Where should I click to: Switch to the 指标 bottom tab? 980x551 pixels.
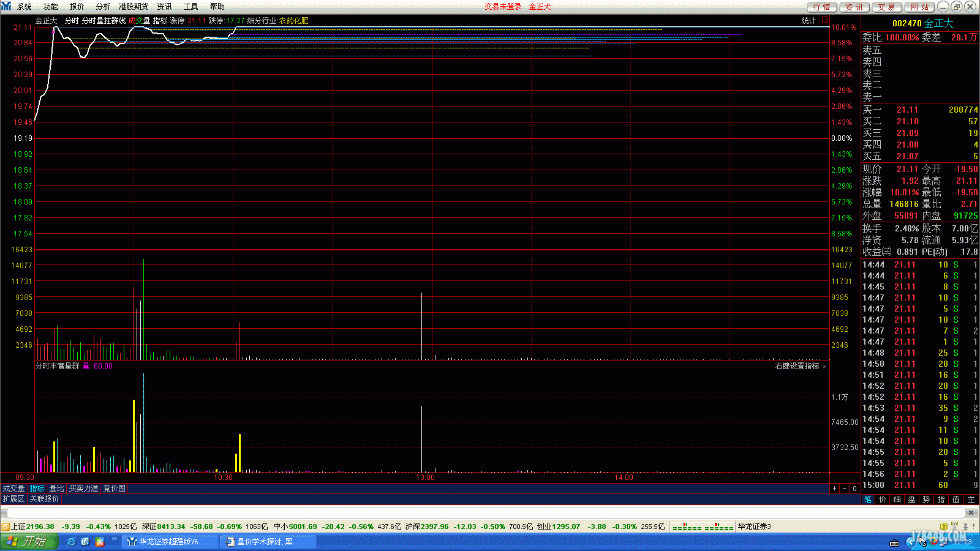[37, 489]
